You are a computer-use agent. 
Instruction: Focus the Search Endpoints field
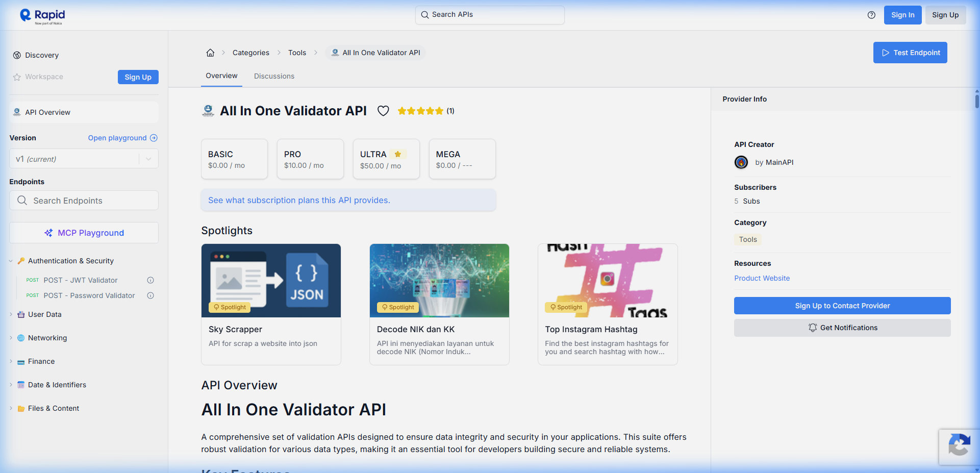click(84, 200)
